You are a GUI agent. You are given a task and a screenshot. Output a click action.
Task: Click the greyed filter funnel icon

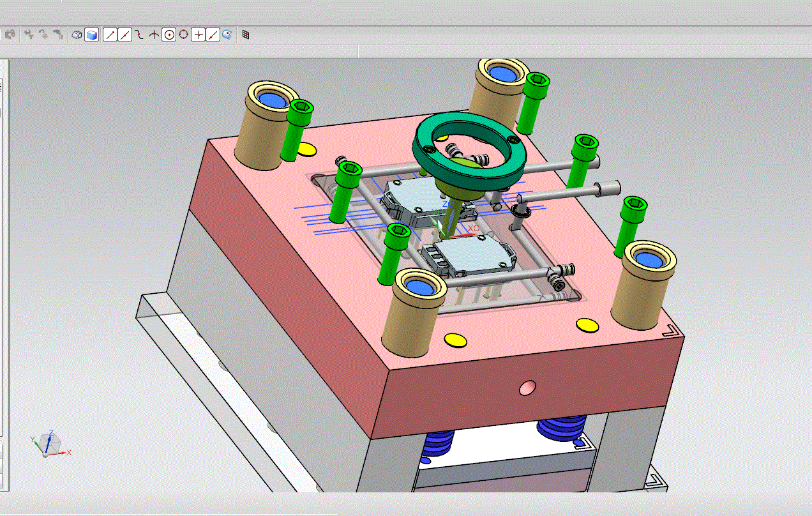point(29,34)
